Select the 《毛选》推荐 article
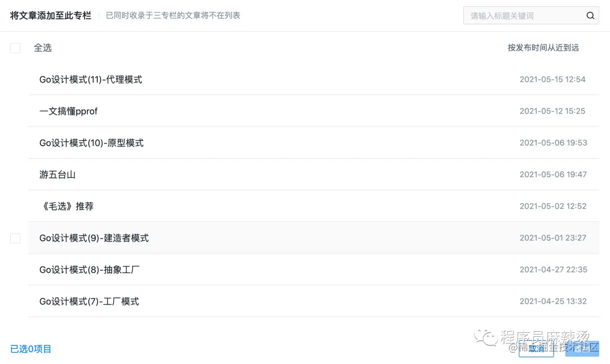610x364 pixels. (67, 206)
